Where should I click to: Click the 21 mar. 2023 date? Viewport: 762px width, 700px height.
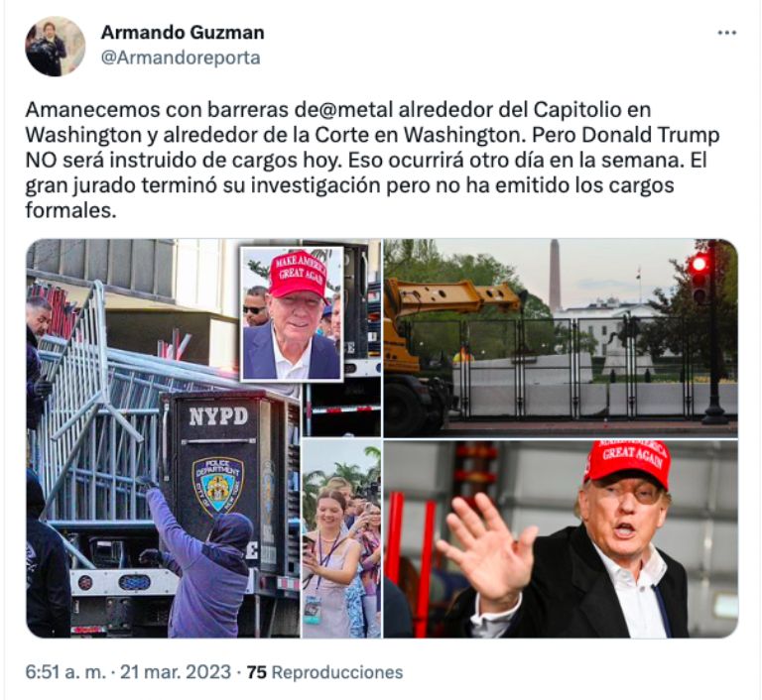coord(176,672)
